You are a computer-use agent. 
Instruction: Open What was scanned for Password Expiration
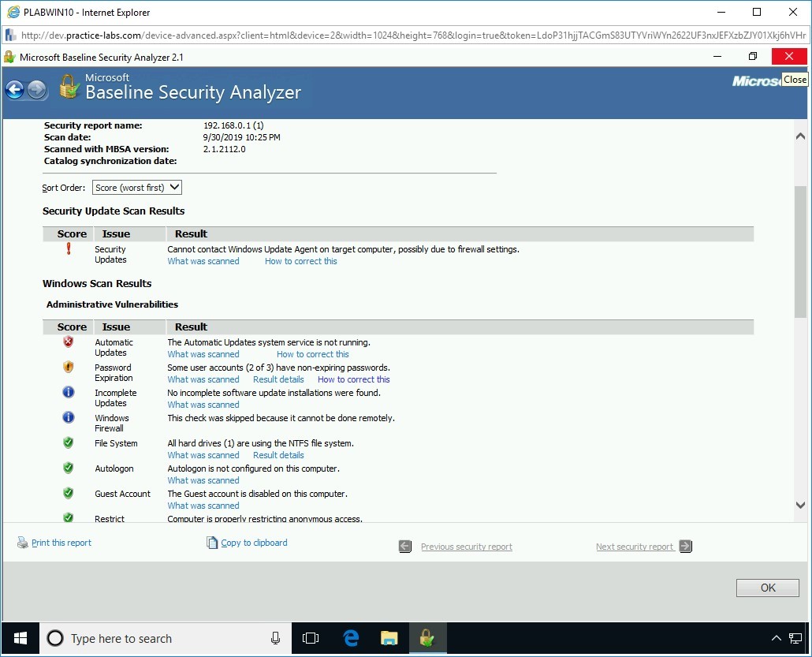point(203,379)
